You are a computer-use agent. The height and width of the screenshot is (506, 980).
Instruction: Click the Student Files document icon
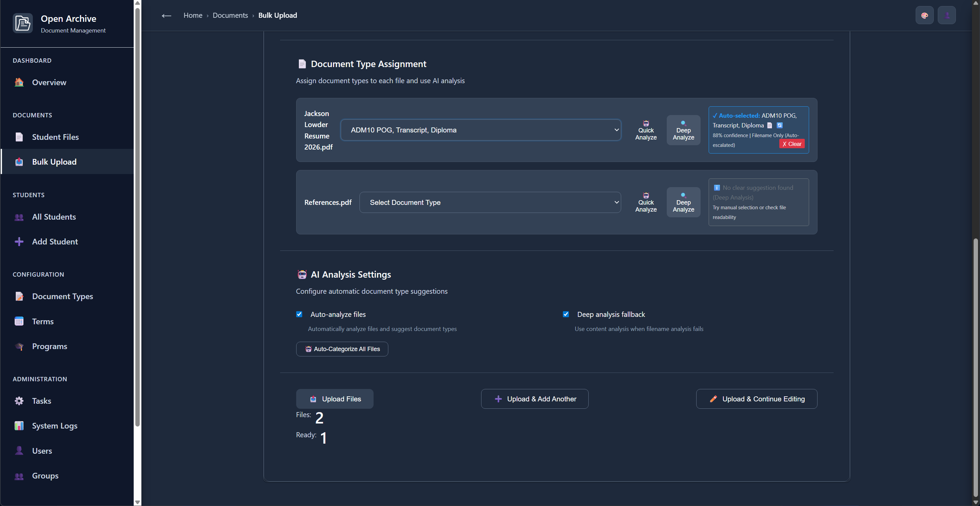(x=19, y=137)
